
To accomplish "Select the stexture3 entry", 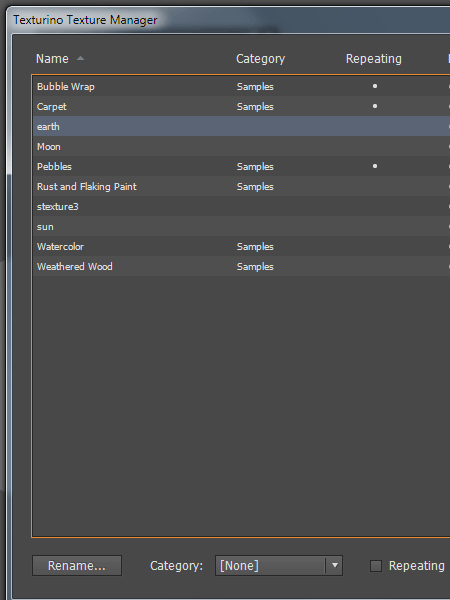I will tap(241, 206).
